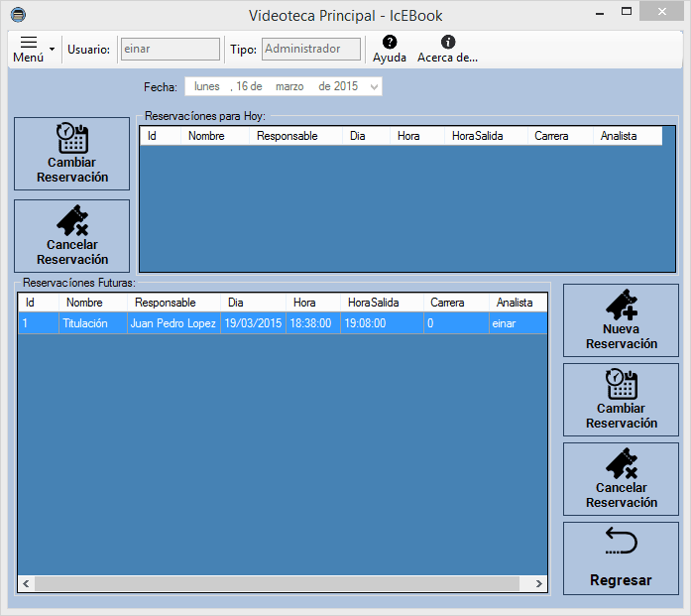The width and height of the screenshot is (691, 616).
Task: Click HoraSalida header in future reservations
Action: click(x=373, y=303)
